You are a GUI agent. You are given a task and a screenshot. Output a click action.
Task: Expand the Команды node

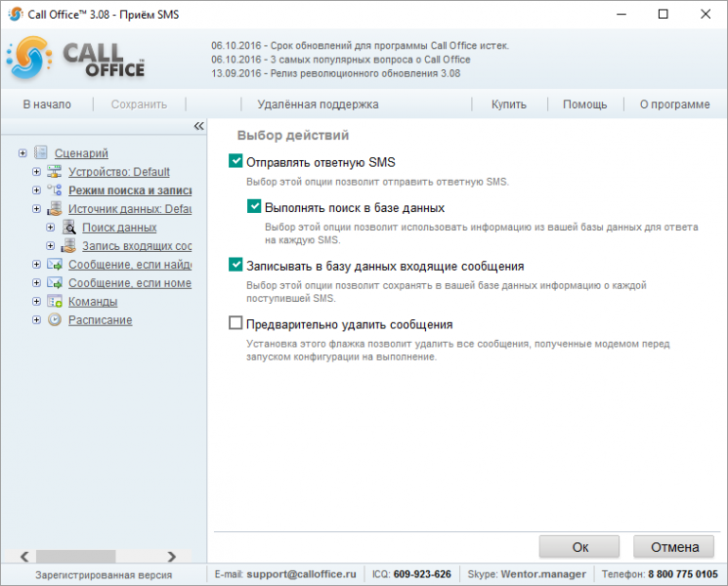(36, 301)
